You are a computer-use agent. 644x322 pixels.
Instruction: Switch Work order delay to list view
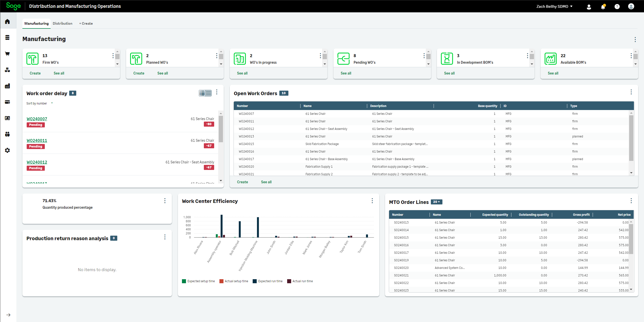coord(208,93)
